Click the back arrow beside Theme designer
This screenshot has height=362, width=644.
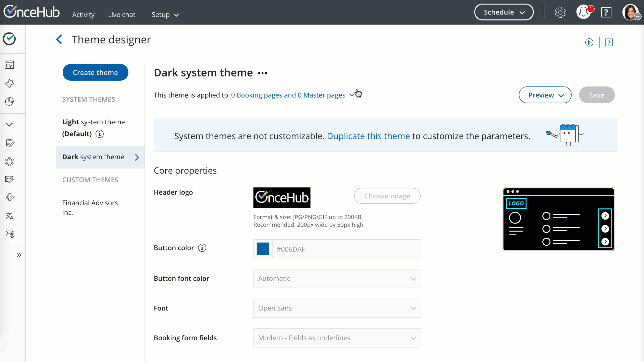[x=59, y=40]
